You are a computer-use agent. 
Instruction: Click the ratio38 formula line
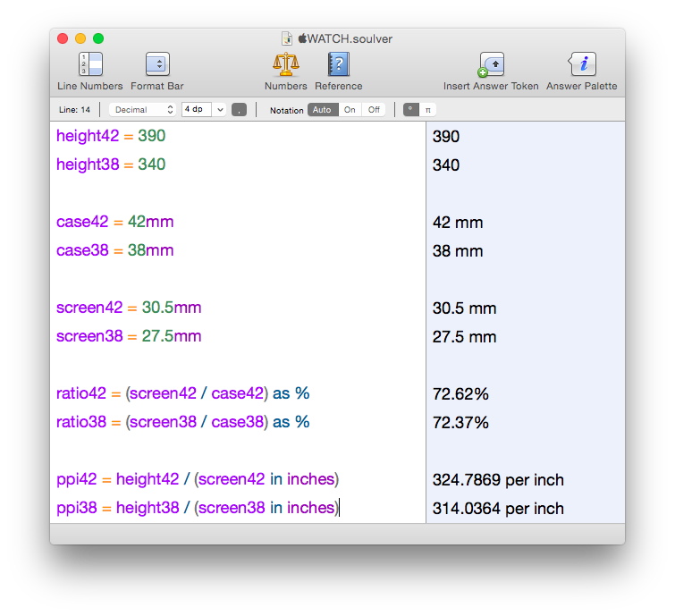[x=183, y=422]
